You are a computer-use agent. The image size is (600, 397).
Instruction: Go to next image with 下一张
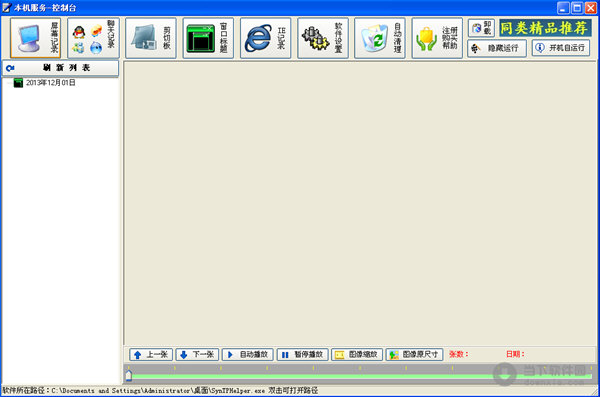point(197,355)
